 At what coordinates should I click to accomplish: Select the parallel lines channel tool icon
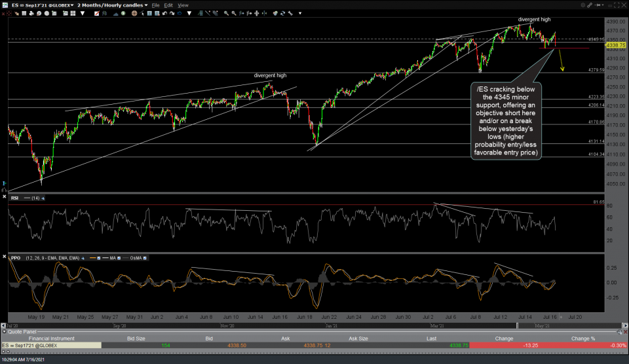pos(215,13)
